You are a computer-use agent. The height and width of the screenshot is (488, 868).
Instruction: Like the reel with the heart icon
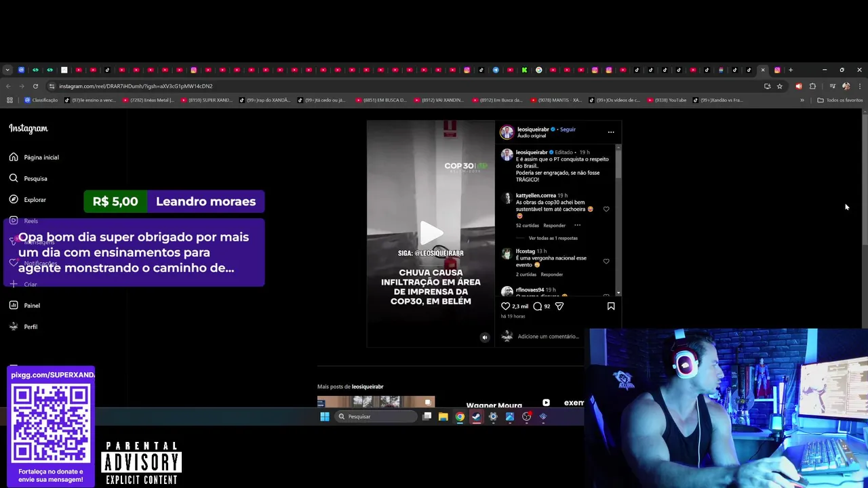[505, 306]
